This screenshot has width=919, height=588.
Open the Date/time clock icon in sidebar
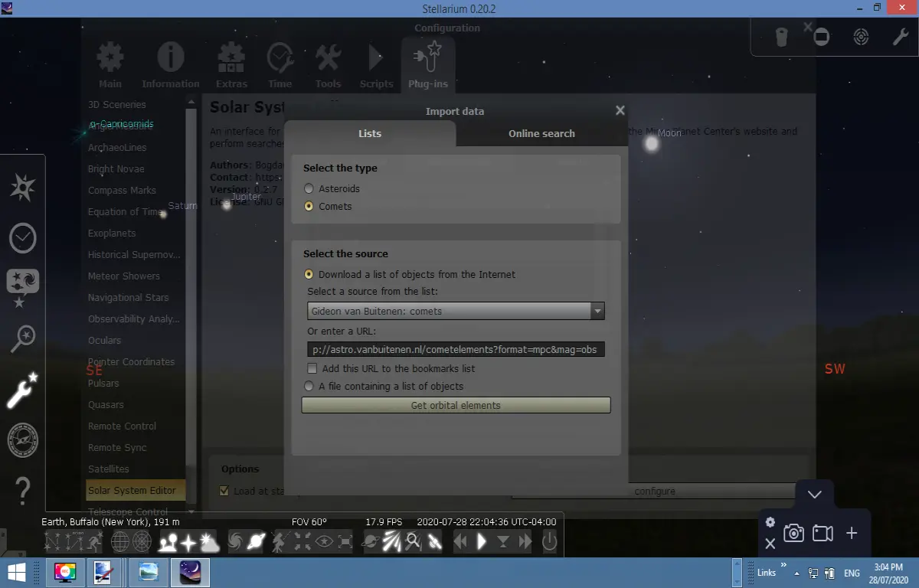[x=23, y=238]
